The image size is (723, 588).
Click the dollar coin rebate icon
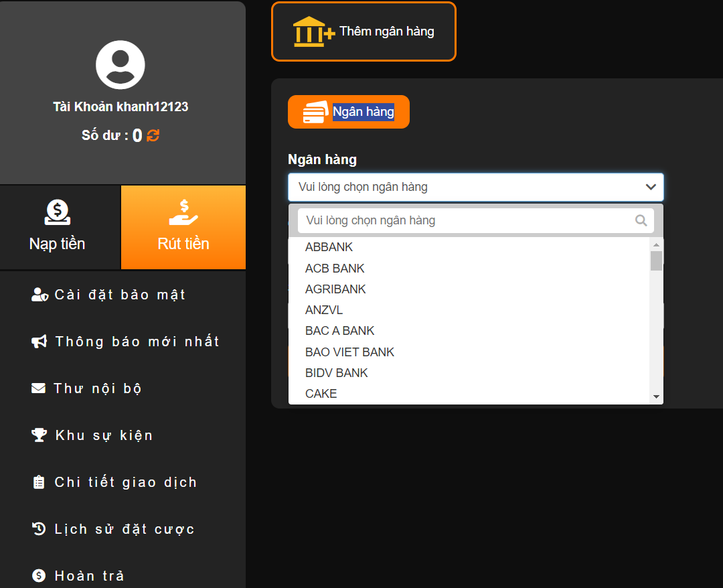39,575
